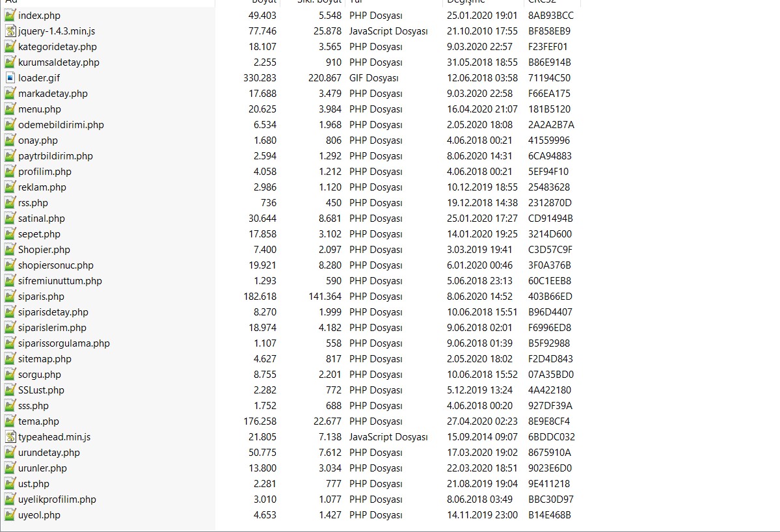Select the SSLust.php file
780x532 pixels.
click(x=41, y=390)
